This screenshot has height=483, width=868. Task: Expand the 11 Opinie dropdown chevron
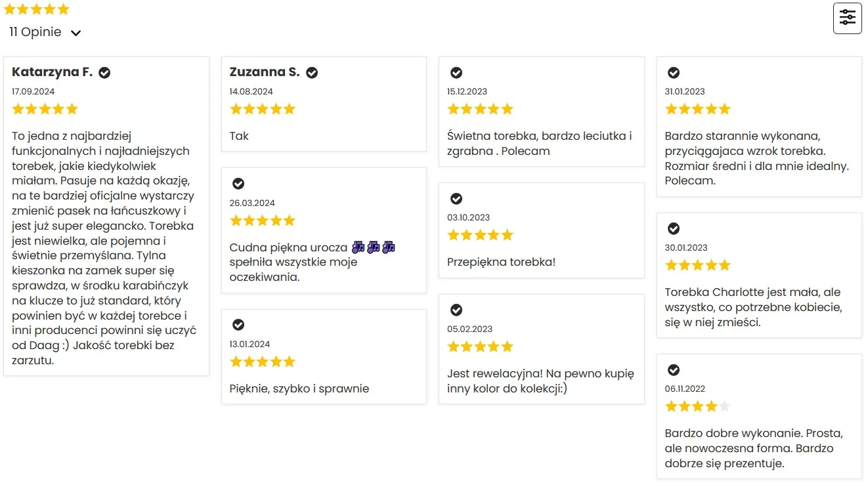click(x=76, y=33)
